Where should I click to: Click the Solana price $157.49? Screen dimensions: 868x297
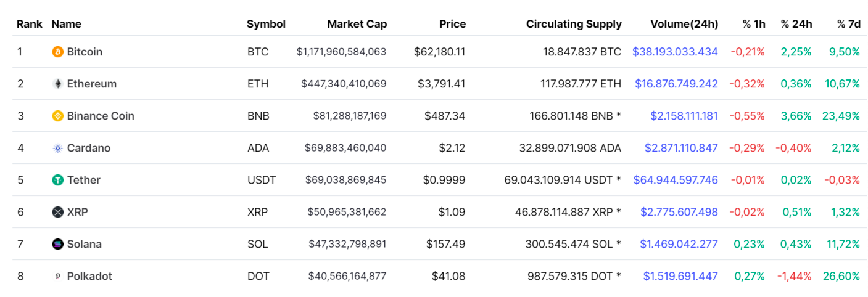(445, 244)
